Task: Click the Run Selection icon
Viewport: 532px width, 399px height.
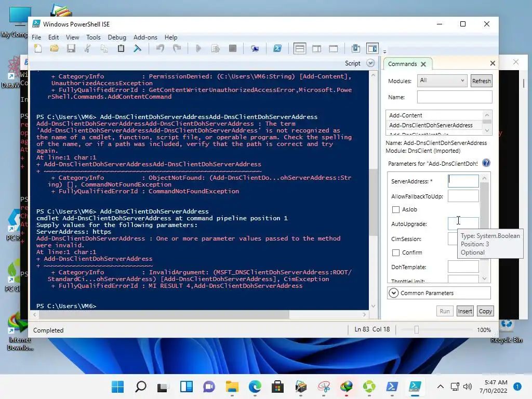Action: point(216,48)
